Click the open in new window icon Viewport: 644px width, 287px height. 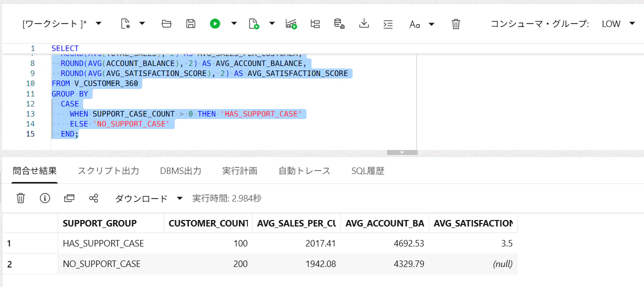point(69,198)
